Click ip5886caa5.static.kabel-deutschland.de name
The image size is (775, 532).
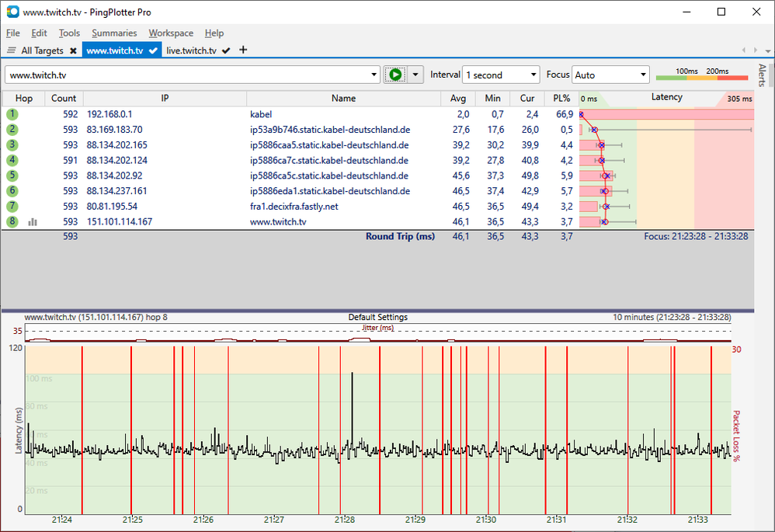[x=329, y=145]
